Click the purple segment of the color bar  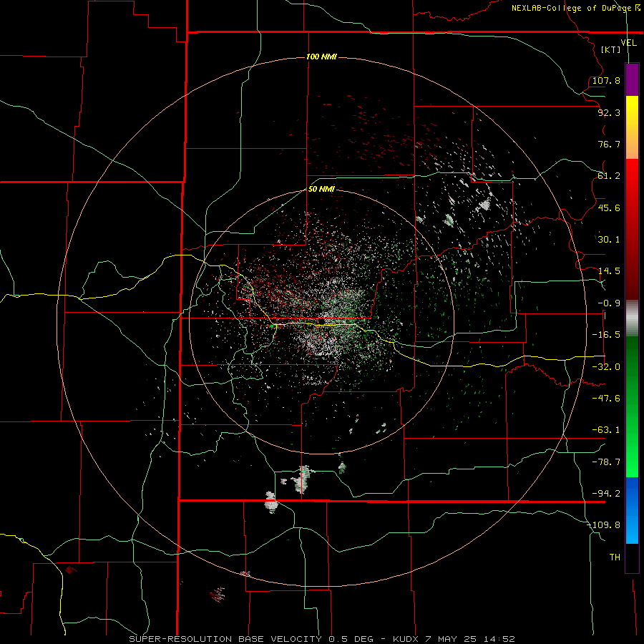[632, 79]
